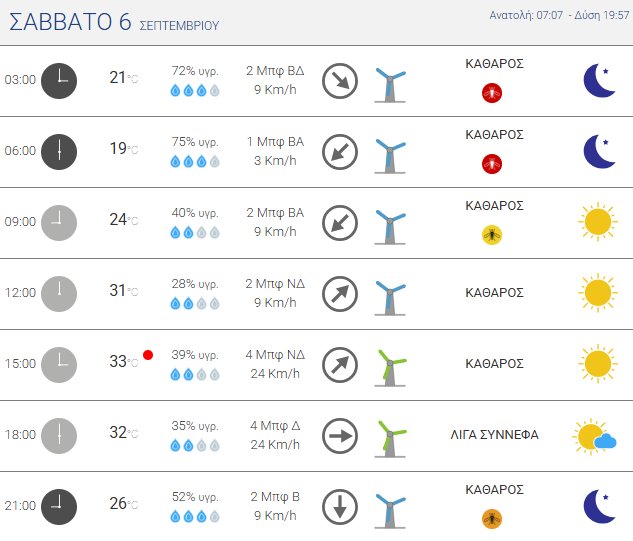633x541 pixels.
Task: Click the clock icon for 03:00
Action: point(59,80)
